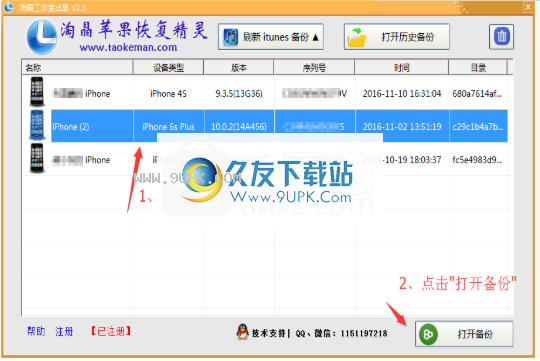Image resolution: width=540 pixels, height=361 pixels.
Task: Click the iPhone 6s Plus cell
Action: (168, 127)
